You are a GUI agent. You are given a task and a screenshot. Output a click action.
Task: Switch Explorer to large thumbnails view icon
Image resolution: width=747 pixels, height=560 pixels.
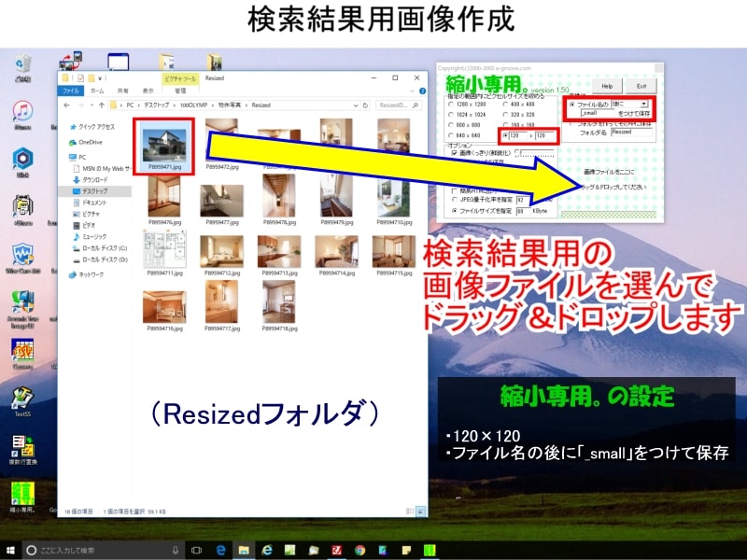click(x=421, y=511)
